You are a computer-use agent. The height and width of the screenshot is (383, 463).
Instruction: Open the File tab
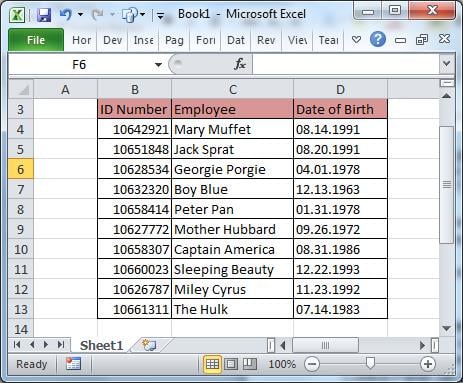click(x=36, y=40)
